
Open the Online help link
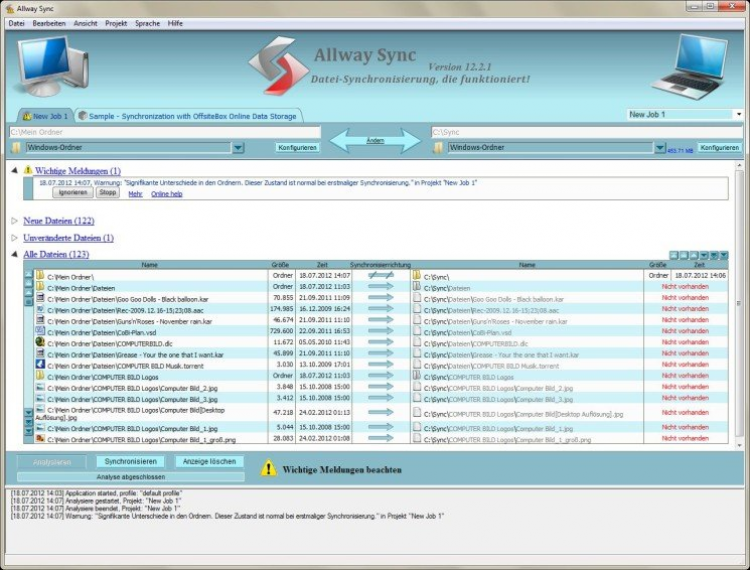tap(166, 194)
